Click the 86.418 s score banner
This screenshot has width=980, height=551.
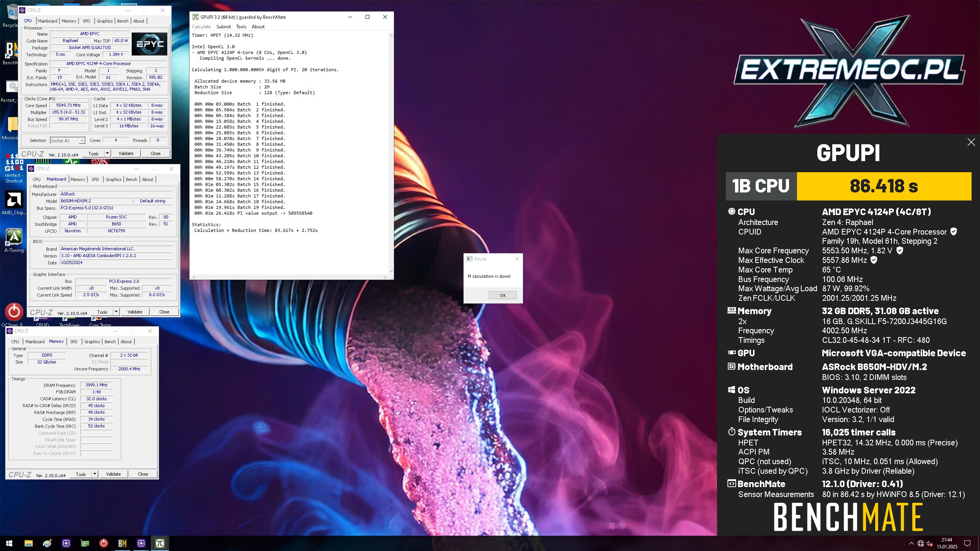(884, 186)
